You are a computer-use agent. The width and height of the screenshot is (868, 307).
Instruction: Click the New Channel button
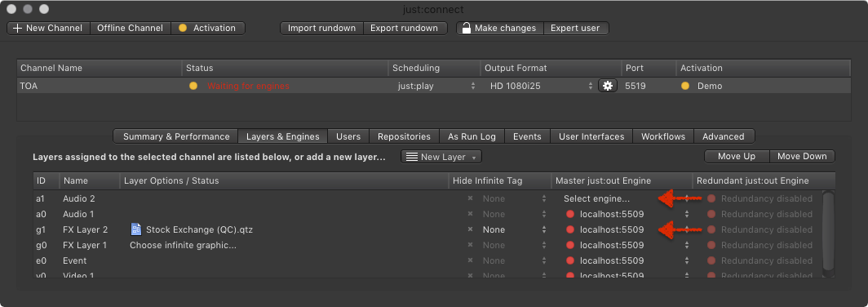[x=48, y=28]
